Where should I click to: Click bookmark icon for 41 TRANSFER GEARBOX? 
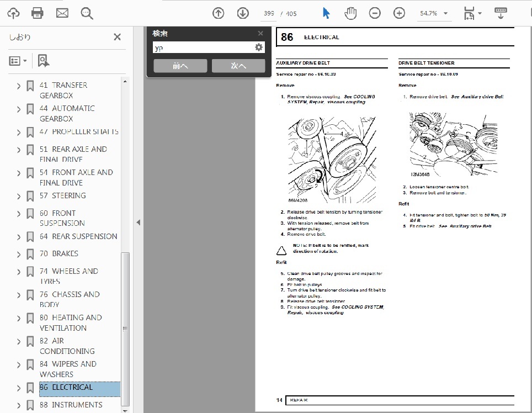[30, 86]
